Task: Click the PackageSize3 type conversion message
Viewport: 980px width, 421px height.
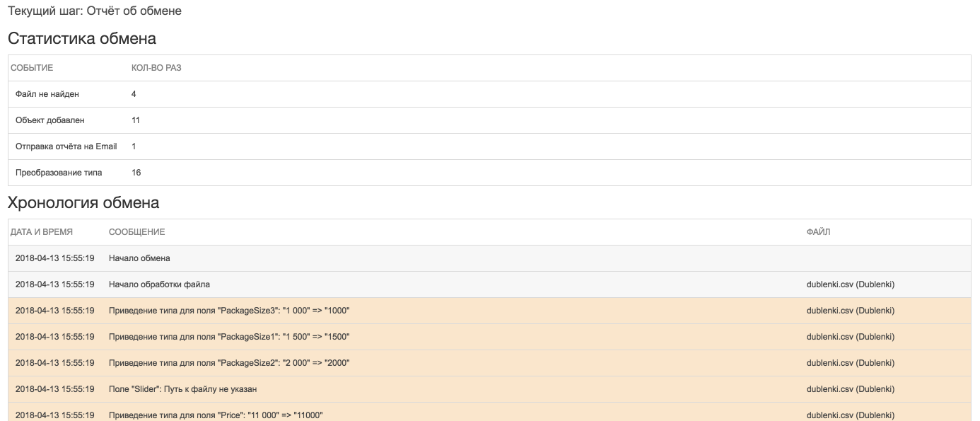Action: point(229,311)
